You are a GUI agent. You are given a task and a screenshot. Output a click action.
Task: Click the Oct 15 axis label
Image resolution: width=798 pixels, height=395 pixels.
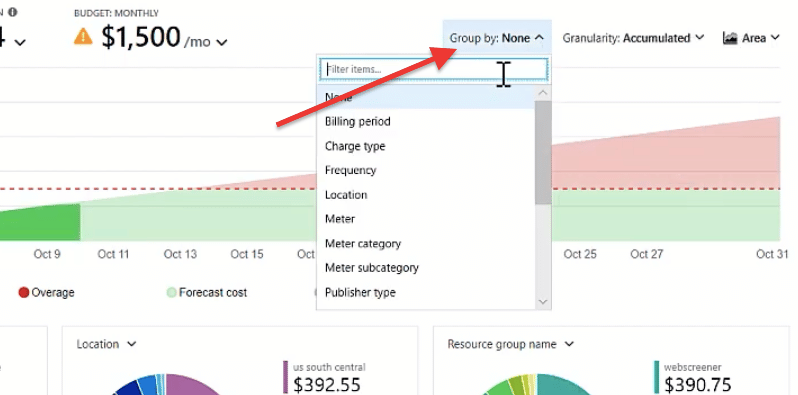247,254
